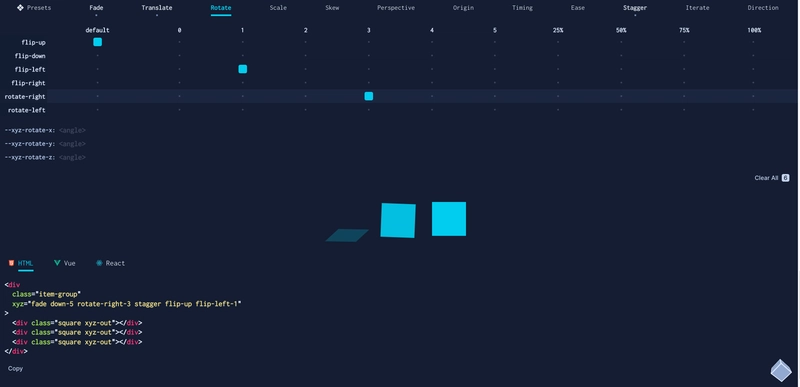Click the HTML5 logo icon

click(11, 263)
